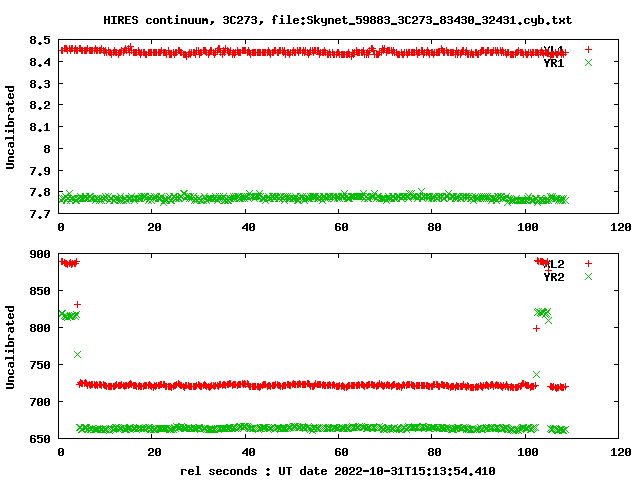640x480 pixels.
Task: Click the 850 y-axis tick label
Action: click(40, 291)
